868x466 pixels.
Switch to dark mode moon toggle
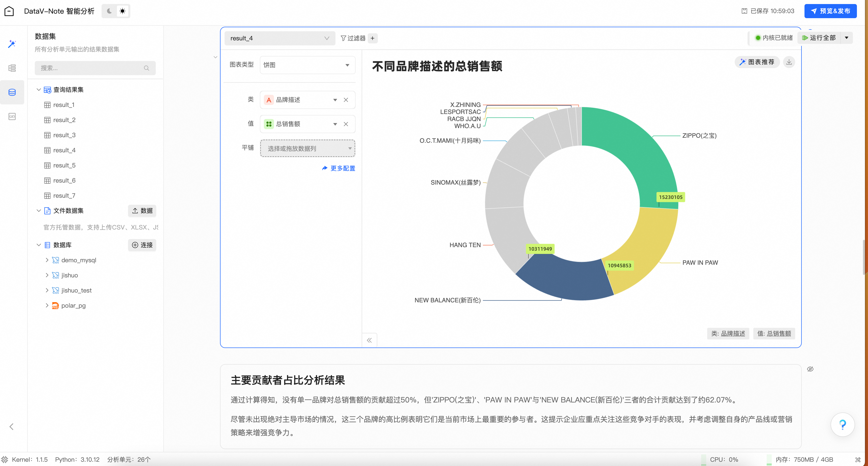(109, 11)
